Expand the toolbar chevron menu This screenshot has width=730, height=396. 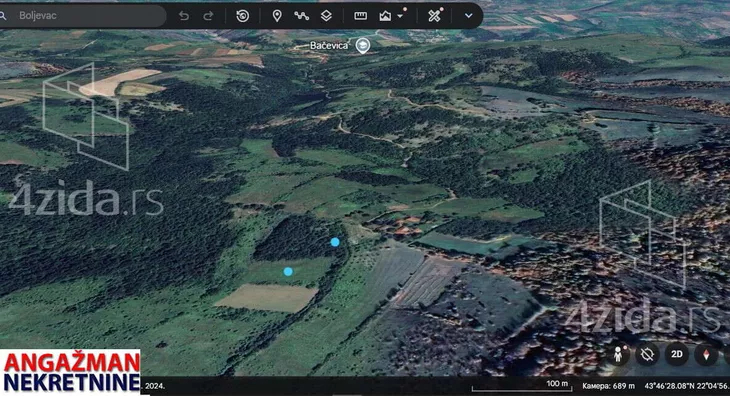click(468, 16)
